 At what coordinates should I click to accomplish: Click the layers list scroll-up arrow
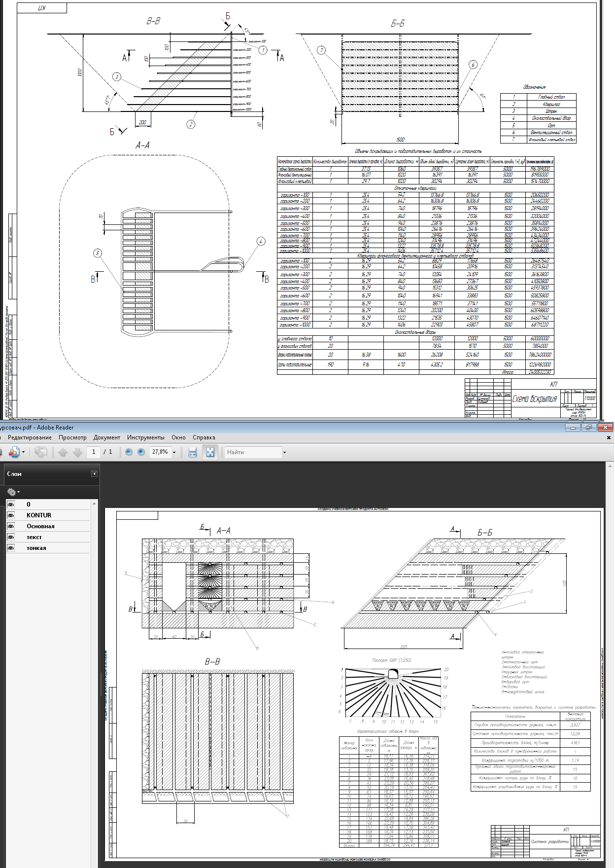[94, 503]
